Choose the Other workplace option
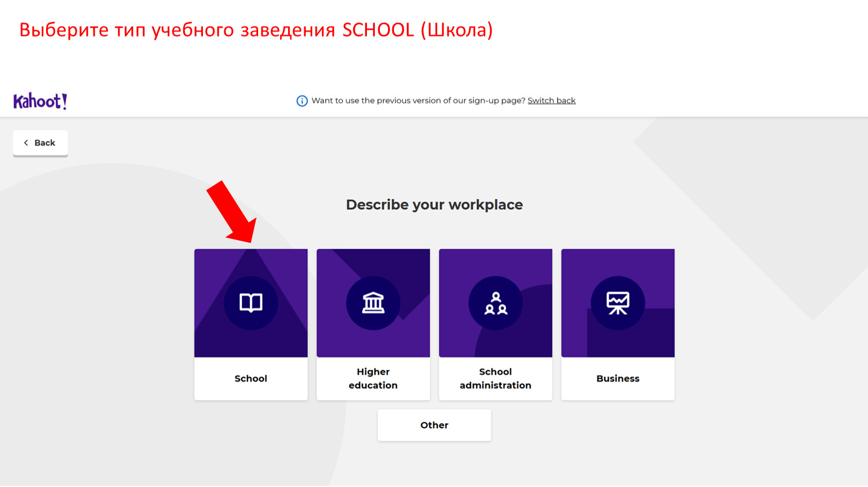 pos(434,425)
